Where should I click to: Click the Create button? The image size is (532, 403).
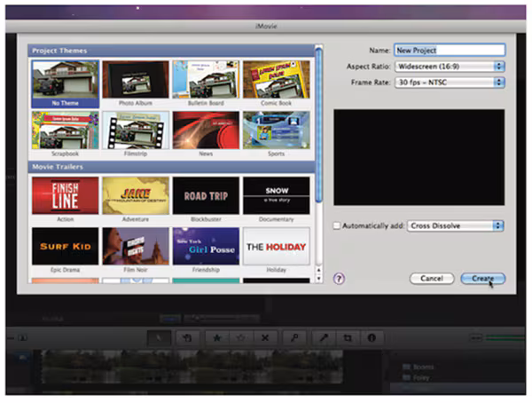483,279
